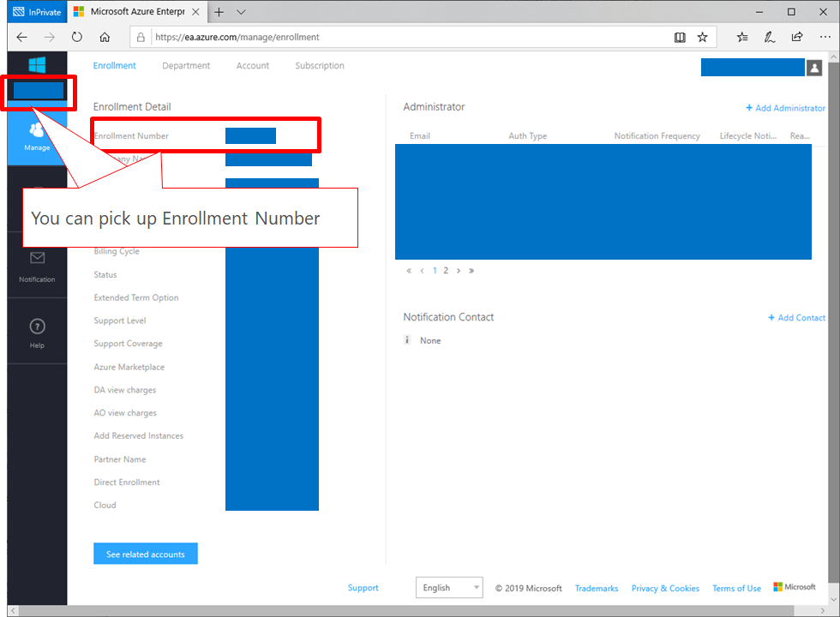Open Help in the left sidebar
Screen dimensions: 840x617
pyautogui.click(x=37, y=332)
